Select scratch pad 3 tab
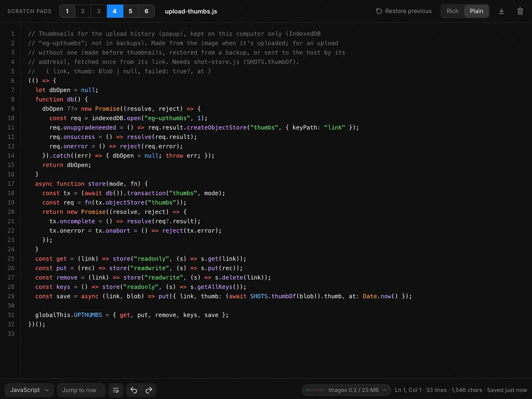The image size is (532, 399). [99, 11]
